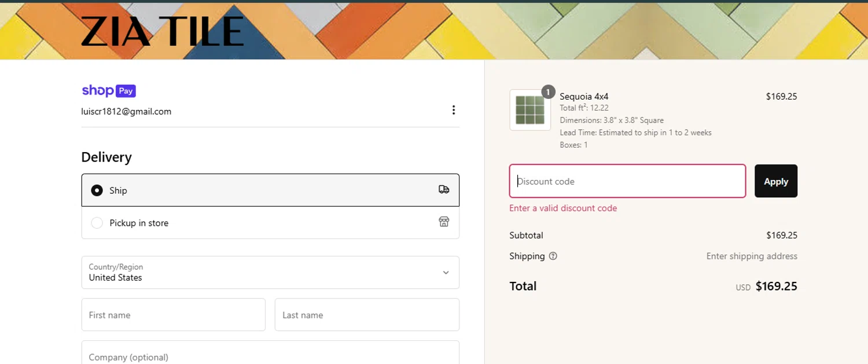
Task: Click the Delivery section heading
Action: click(106, 157)
